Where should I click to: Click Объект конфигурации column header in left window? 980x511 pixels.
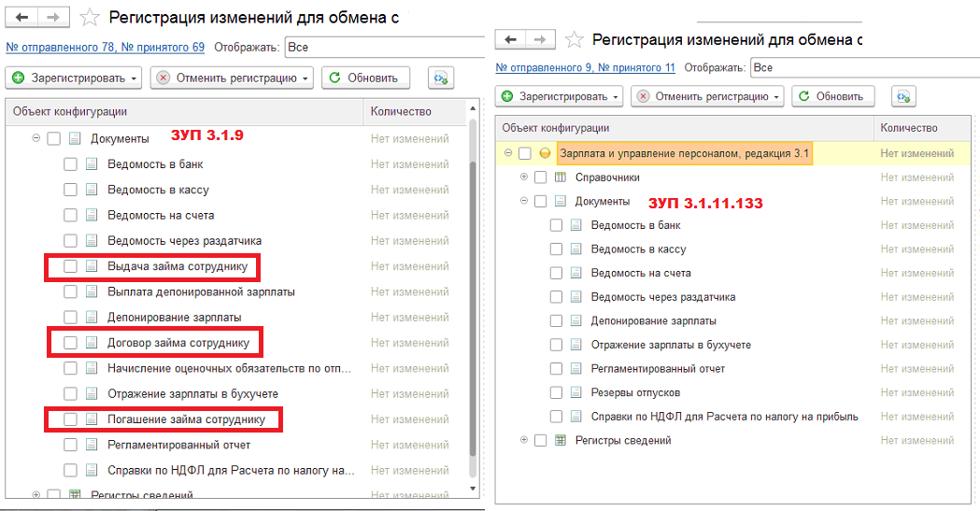[184, 112]
